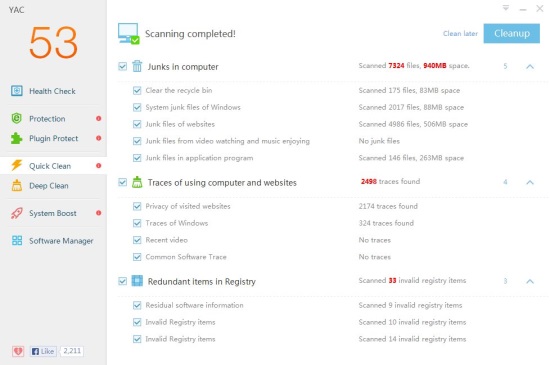Click the orange 53 health score
The width and height of the screenshot is (550, 365).
coord(53,43)
